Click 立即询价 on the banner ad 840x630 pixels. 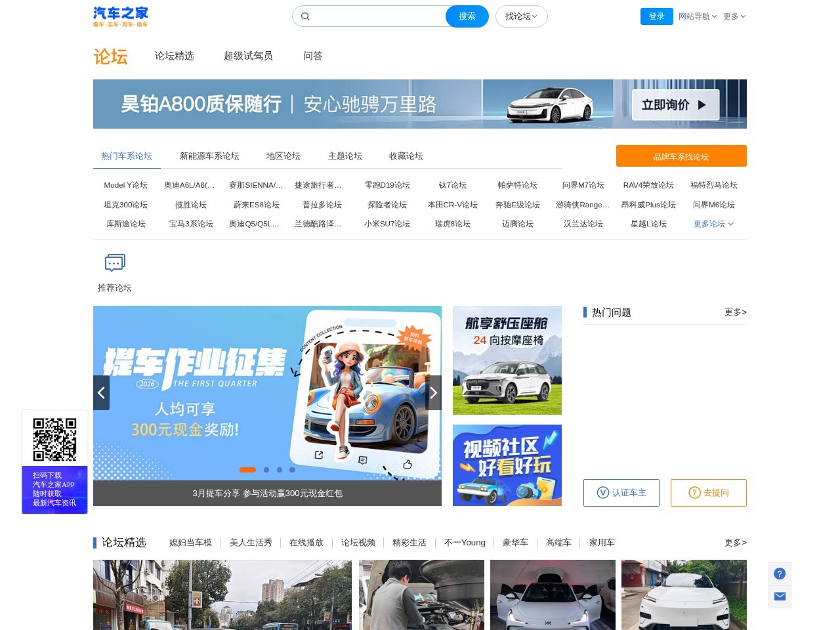[674, 104]
